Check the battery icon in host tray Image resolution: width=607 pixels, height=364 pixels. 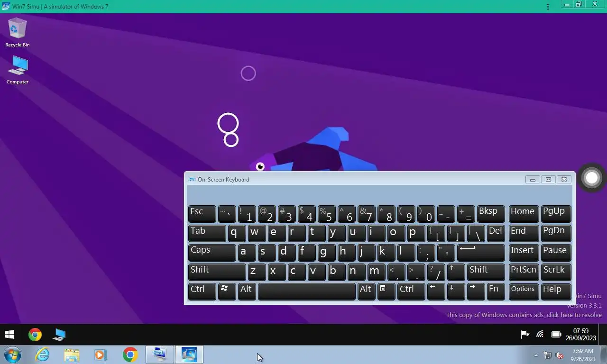pyautogui.click(x=556, y=335)
